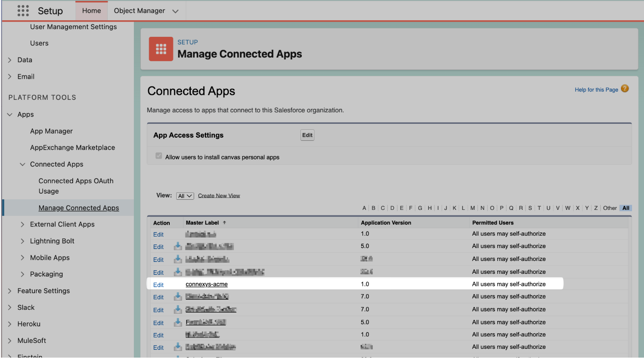Filter list by letter G
The height and width of the screenshot is (359, 644).
420,208
